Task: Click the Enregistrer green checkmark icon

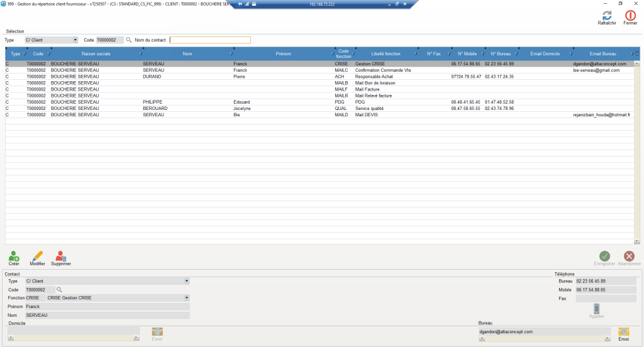Action: click(604, 256)
